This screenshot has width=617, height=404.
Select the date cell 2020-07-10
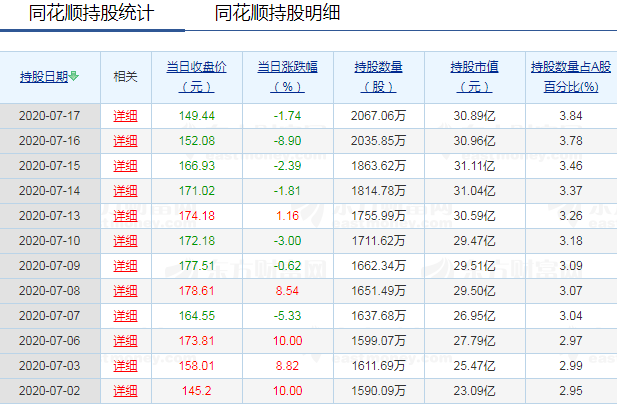point(50,241)
